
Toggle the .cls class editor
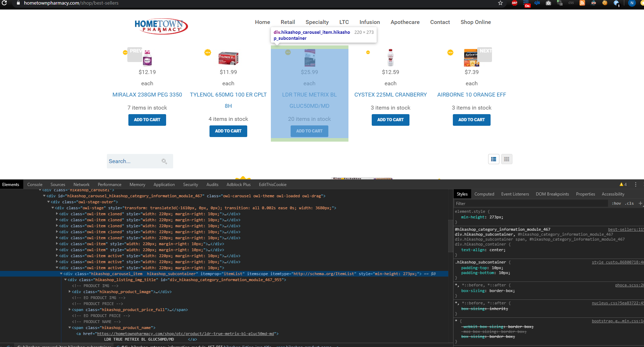630,203
